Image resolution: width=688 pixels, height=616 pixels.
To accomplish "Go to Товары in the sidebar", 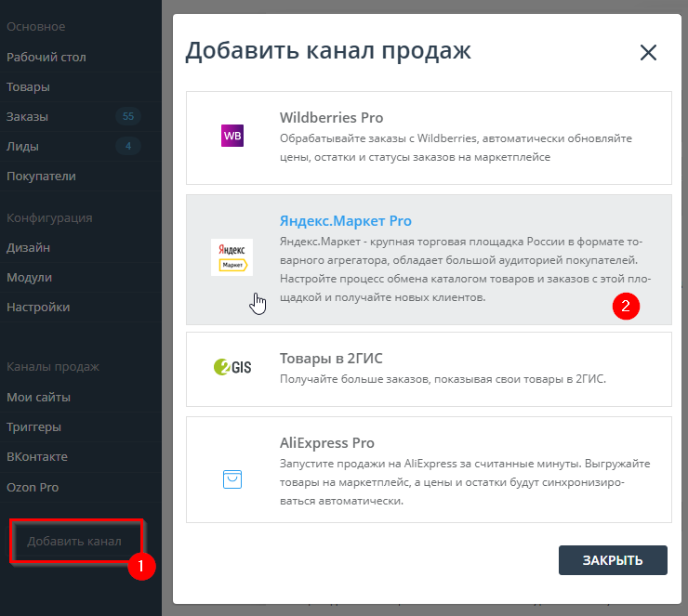I will pyautogui.click(x=28, y=87).
